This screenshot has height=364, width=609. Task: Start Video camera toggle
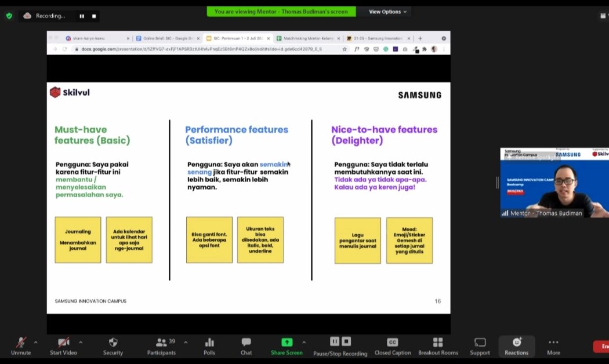click(64, 343)
